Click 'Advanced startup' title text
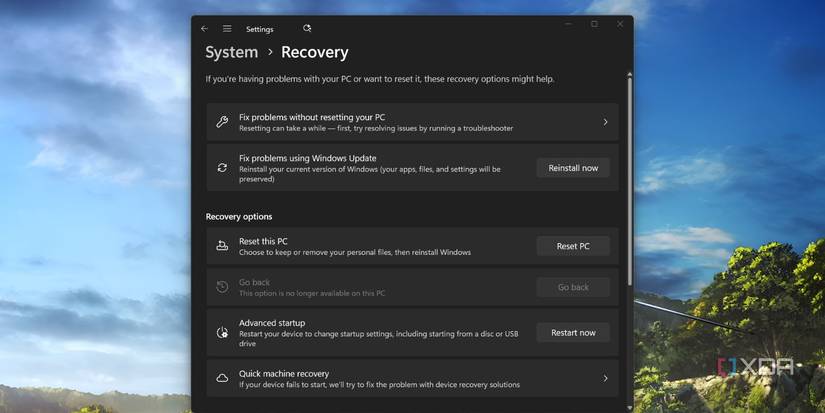Image resolution: width=825 pixels, height=413 pixels. [272, 323]
